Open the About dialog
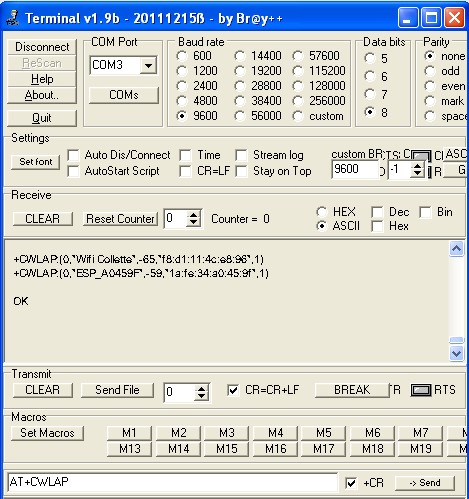Viewport: 469px width, 499px height. [42, 95]
